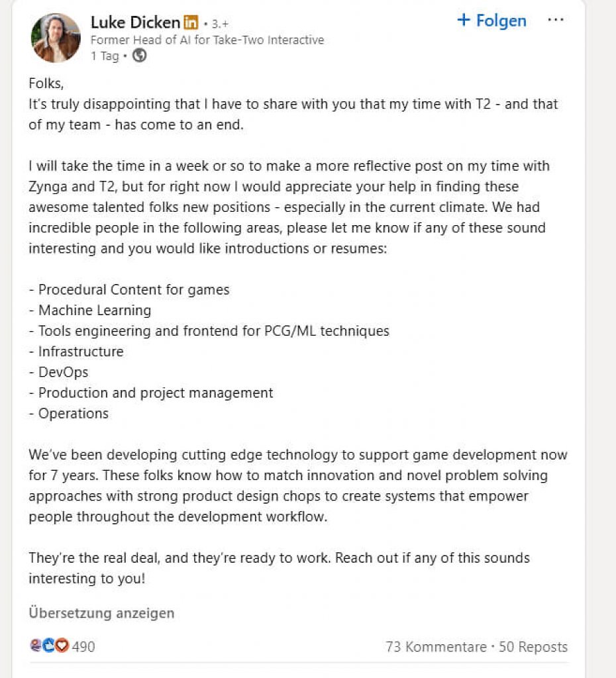
Task: Click the heart reaction icon
Action: pyautogui.click(x=62, y=646)
